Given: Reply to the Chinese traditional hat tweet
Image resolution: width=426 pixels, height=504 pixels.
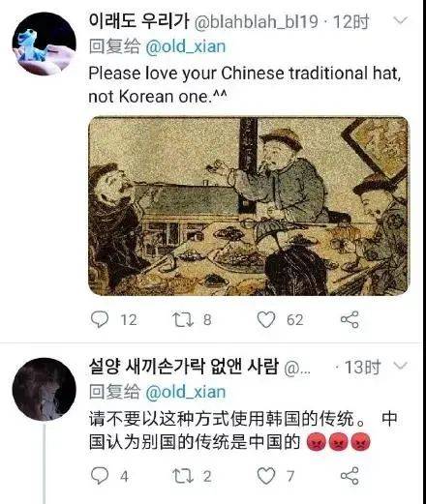Looking at the screenshot, I should [100, 319].
